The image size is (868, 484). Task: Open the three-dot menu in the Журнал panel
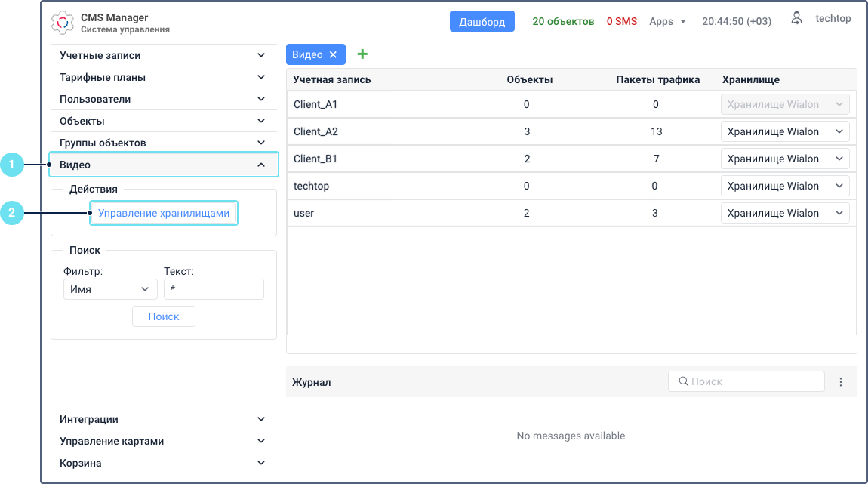pyautogui.click(x=841, y=381)
